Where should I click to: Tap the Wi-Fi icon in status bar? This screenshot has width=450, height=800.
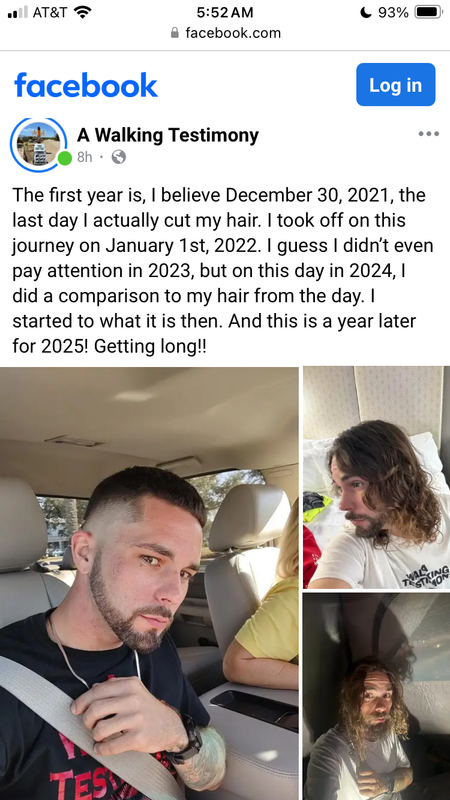pos(83,12)
